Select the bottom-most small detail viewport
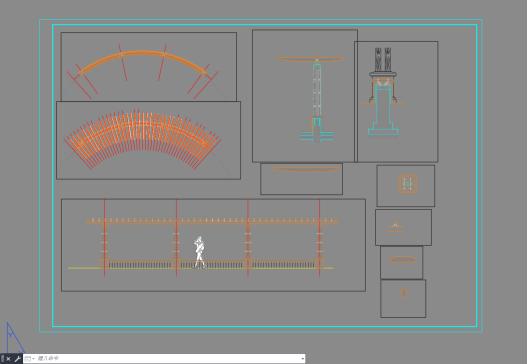527x364 pixels. point(403,298)
